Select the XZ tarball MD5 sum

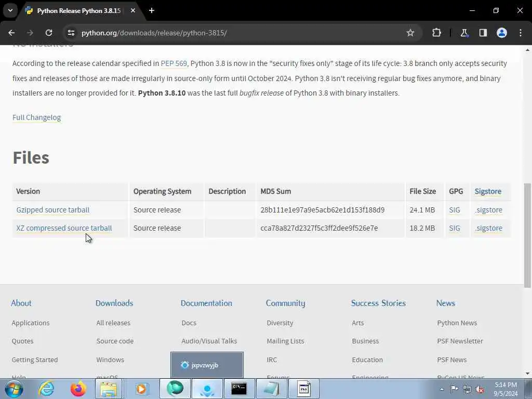coord(319,228)
